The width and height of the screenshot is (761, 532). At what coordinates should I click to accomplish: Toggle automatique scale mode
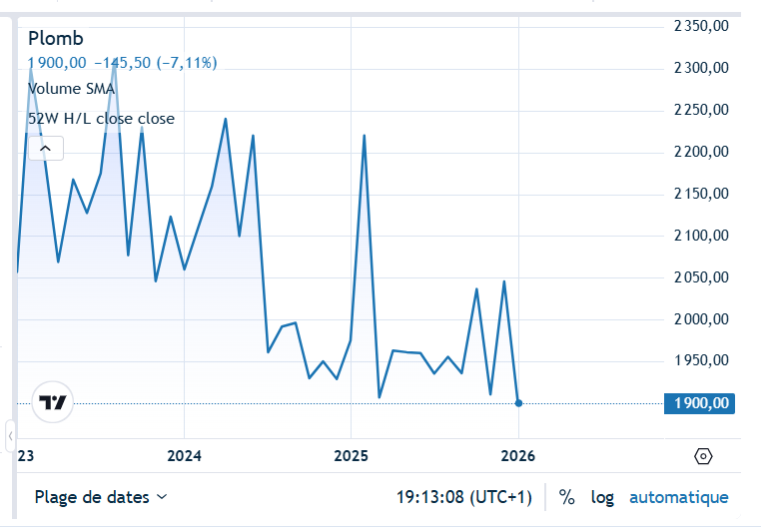tap(678, 497)
